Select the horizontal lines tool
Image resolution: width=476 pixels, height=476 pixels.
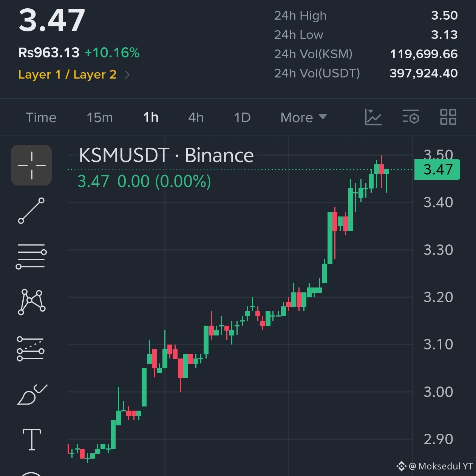[x=31, y=257]
